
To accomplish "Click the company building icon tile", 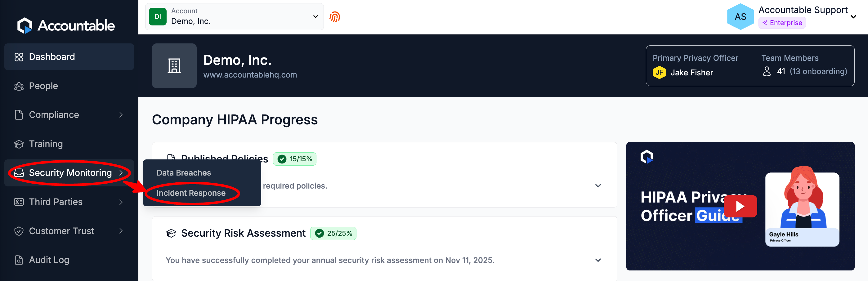I will coord(174,66).
